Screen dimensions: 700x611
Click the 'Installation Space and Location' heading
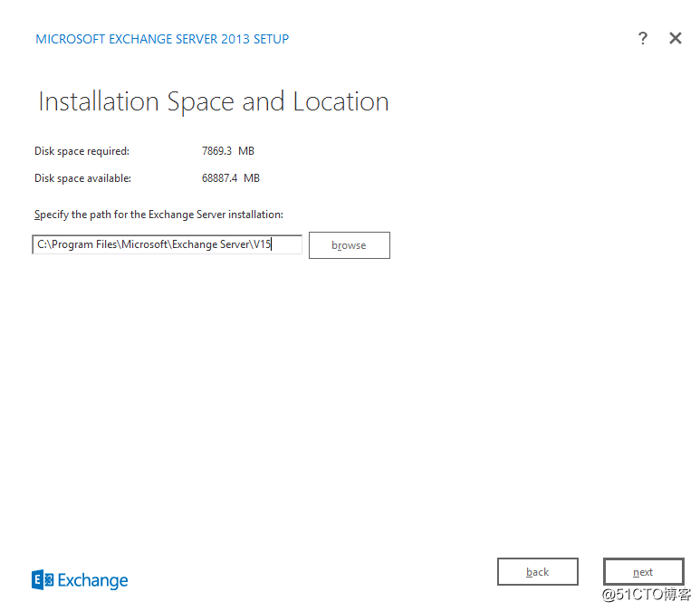click(214, 101)
